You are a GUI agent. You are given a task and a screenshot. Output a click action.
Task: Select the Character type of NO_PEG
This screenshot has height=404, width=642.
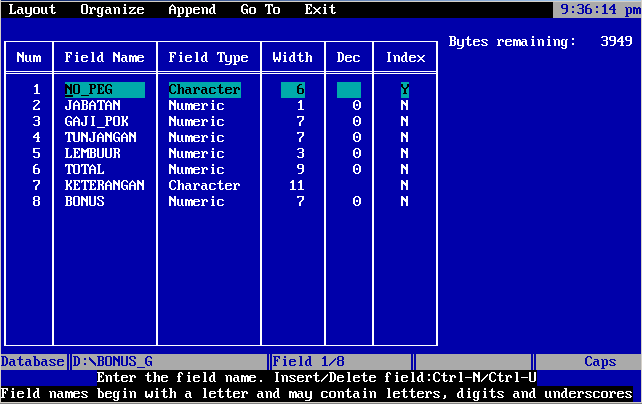205,90
